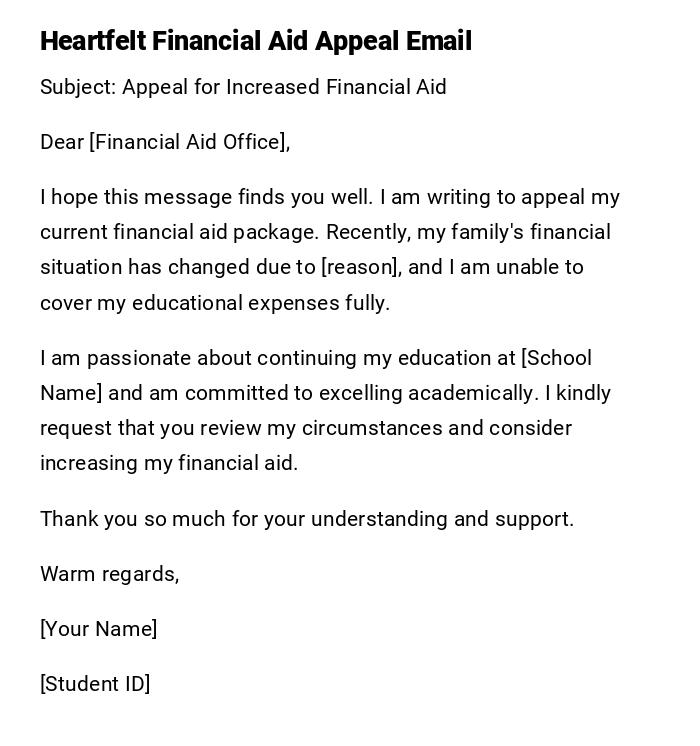The image size is (700, 746).
Task: Click the 'Heartfelt Financial Aid Appeal Email' heading
Action: 255,41
